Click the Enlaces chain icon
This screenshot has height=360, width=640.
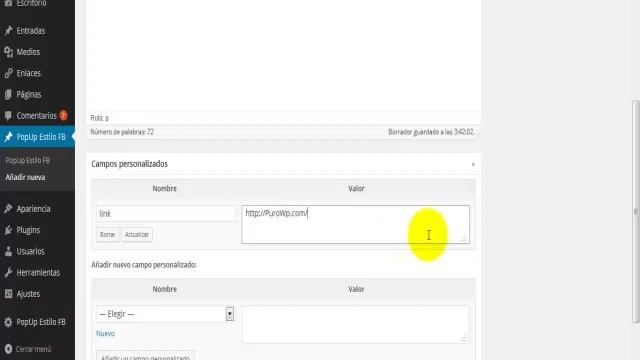[x=8, y=73]
